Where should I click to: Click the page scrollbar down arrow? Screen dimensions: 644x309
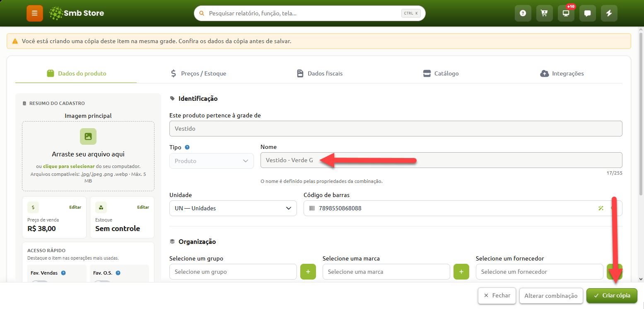[641, 279]
